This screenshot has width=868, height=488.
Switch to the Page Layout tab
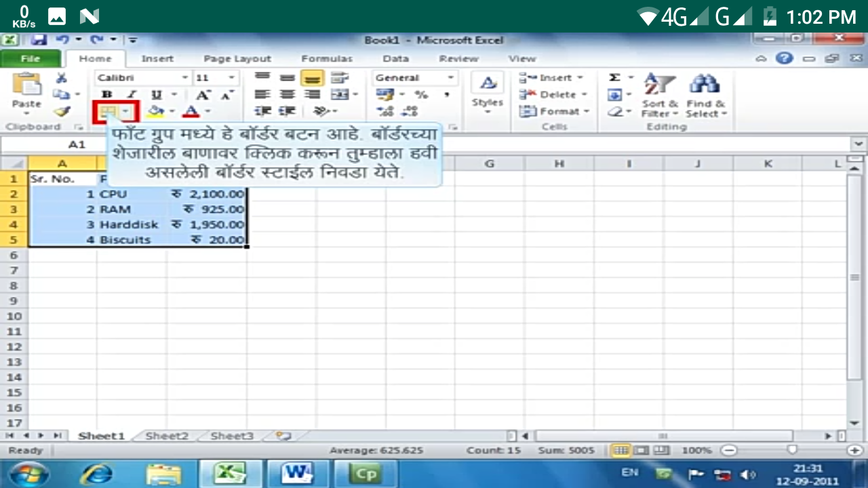coord(237,59)
